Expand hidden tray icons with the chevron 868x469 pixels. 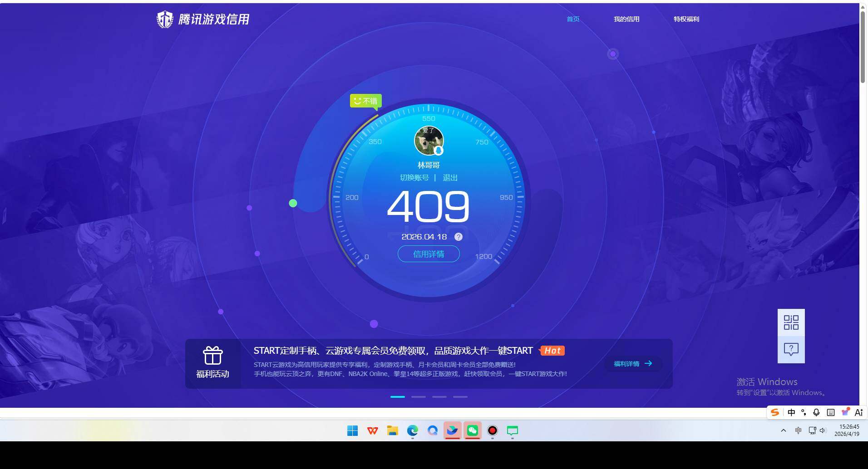(x=783, y=430)
